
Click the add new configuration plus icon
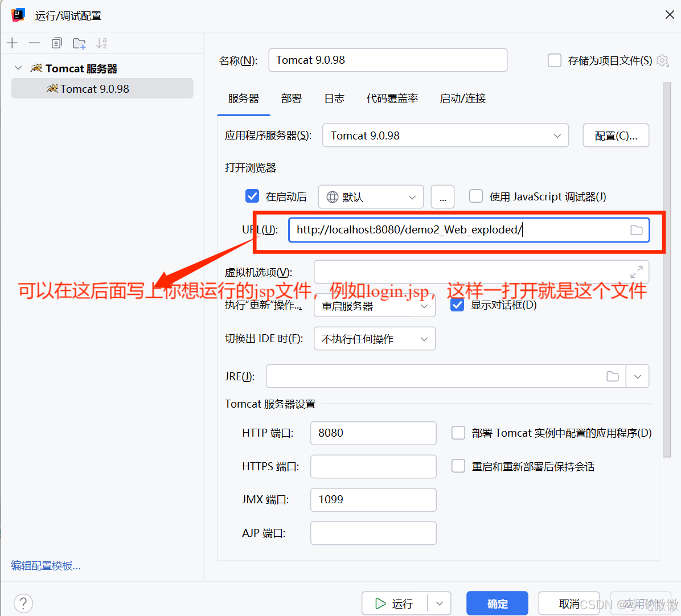point(12,43)
